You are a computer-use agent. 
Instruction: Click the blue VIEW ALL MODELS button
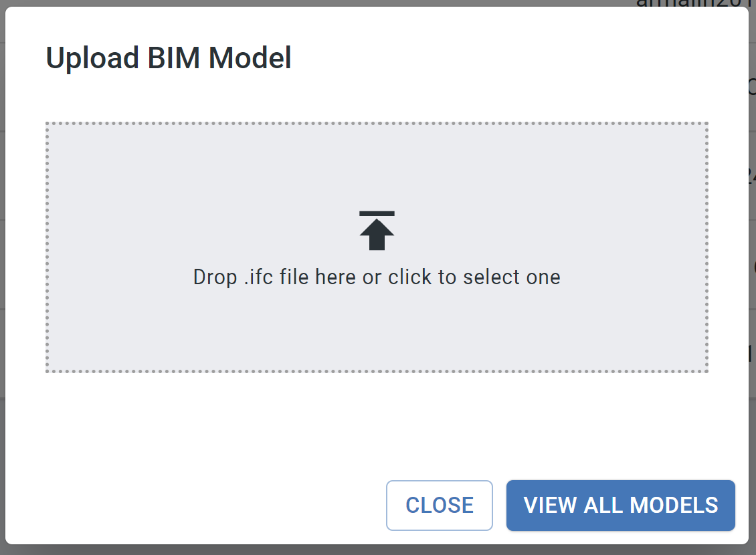point(620,506)
